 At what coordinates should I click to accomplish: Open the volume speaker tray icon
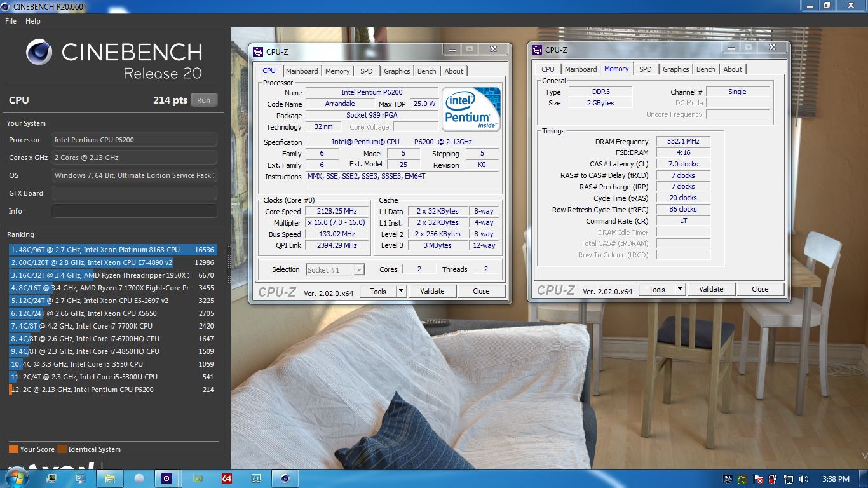tap(804, 479)
